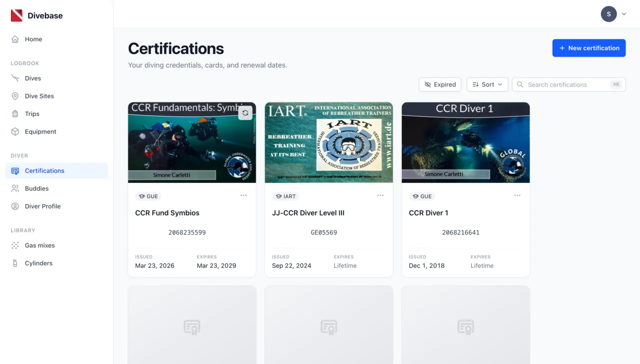This screenshot has width=640, height=364.
Task: Click the Certifications card icon in sidebar
Action: point(15,170)
